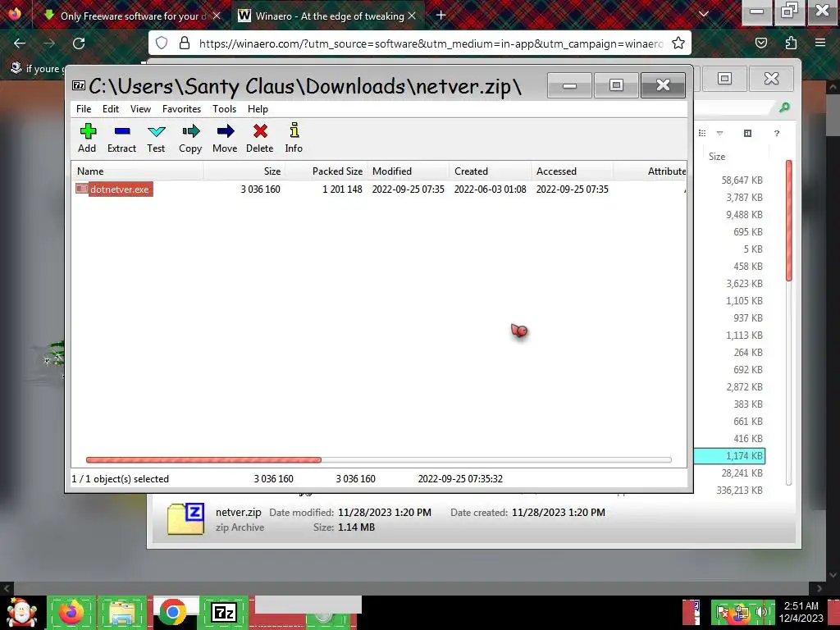
Task: Open a new Firefox tab
Action: (441, 16)
